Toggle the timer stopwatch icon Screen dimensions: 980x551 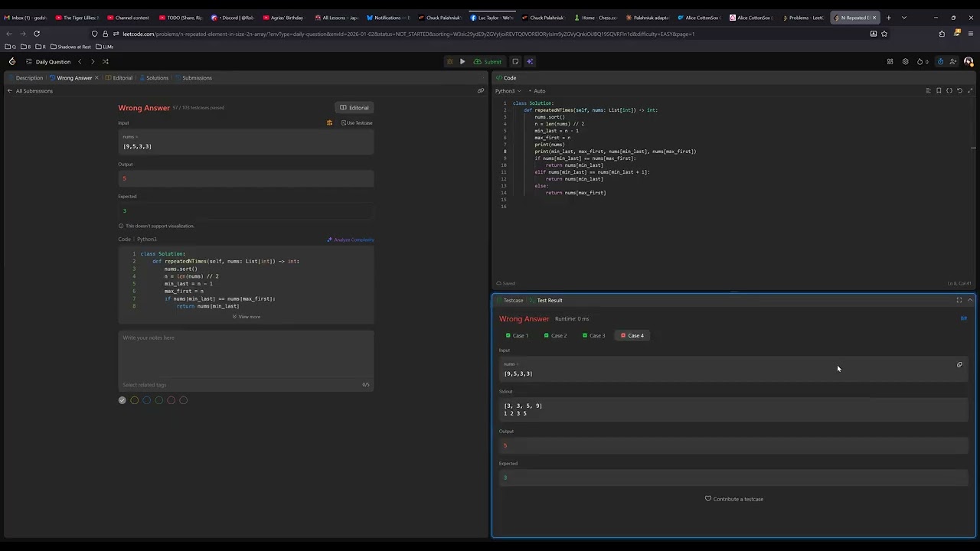pyautogui.click(x=940, y=62)
